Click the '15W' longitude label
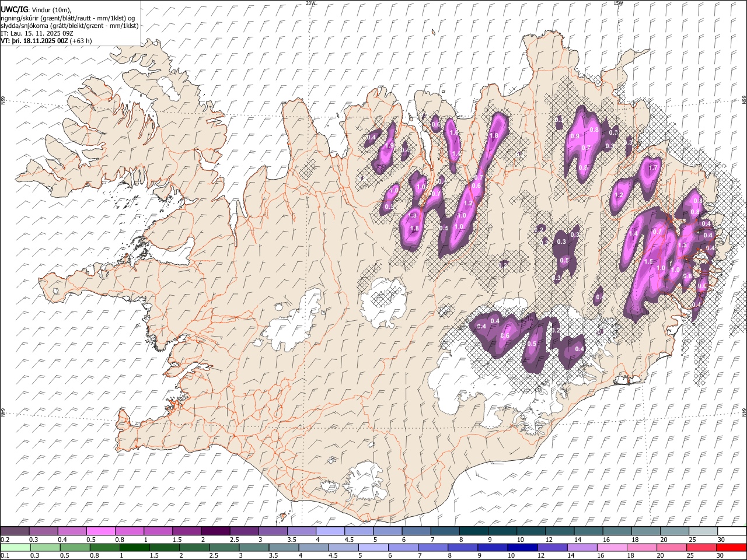 coord(618,3)
